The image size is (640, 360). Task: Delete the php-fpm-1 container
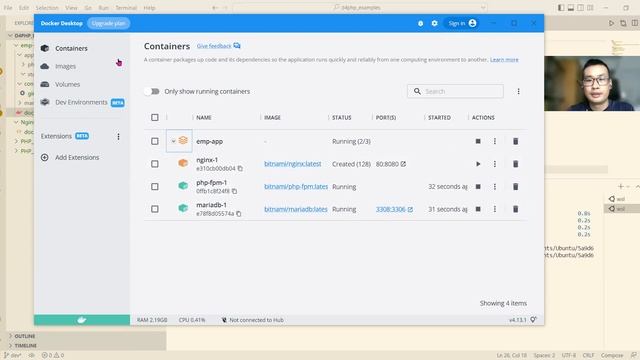(516, 187)
